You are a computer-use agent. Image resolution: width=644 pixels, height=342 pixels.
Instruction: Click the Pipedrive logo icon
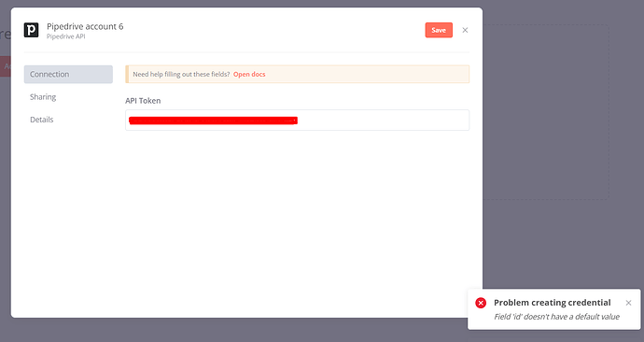(31, 30)
